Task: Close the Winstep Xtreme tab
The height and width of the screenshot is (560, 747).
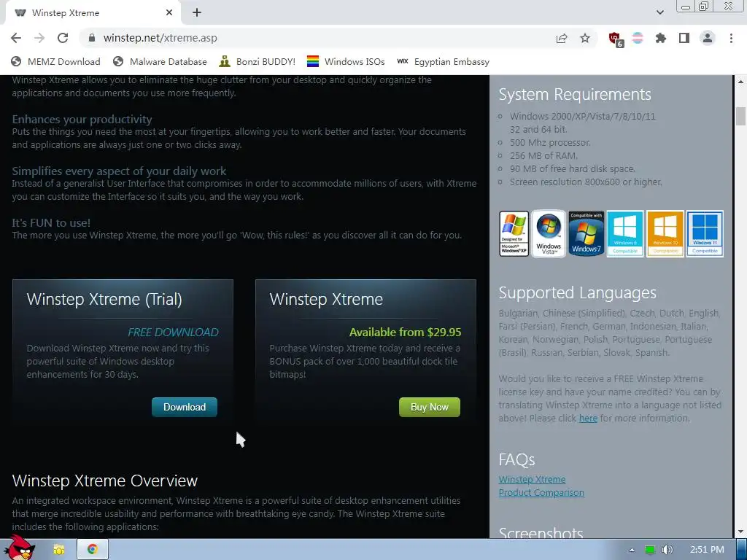Action: point(169,13)
